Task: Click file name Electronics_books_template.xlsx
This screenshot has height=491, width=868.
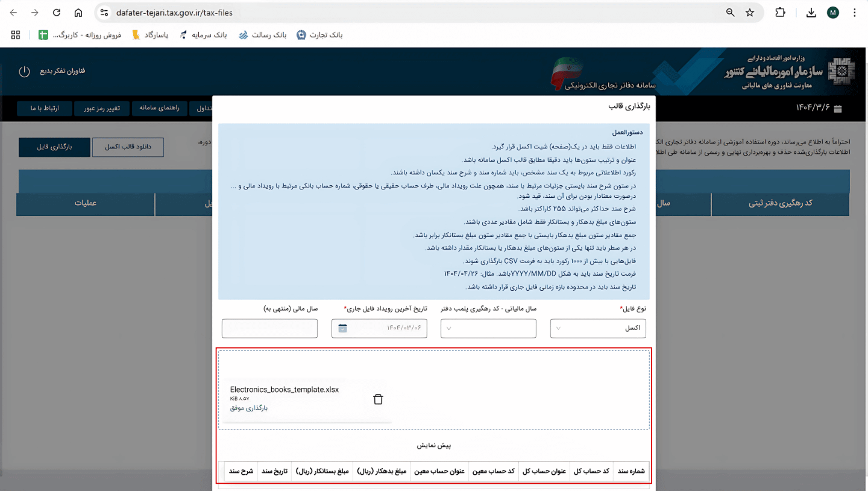Action: pos(285,390)
